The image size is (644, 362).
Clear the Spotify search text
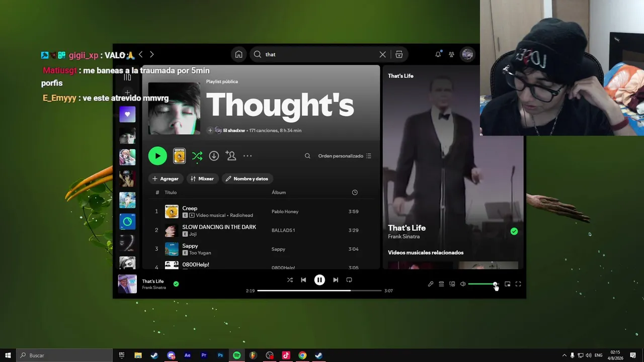pos(382,54)
